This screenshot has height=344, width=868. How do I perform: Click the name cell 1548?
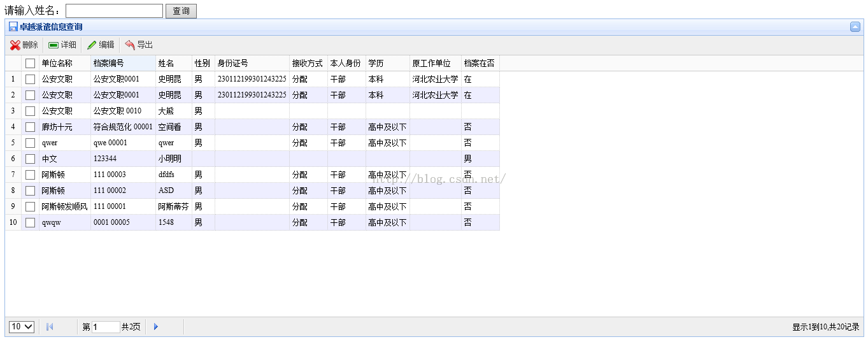[174, 223]
